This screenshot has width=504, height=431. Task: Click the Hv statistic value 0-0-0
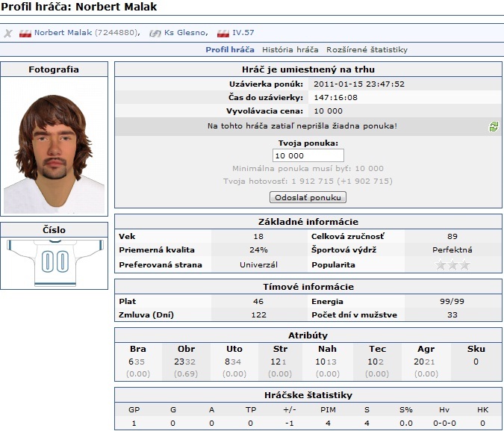coord(444,424)
